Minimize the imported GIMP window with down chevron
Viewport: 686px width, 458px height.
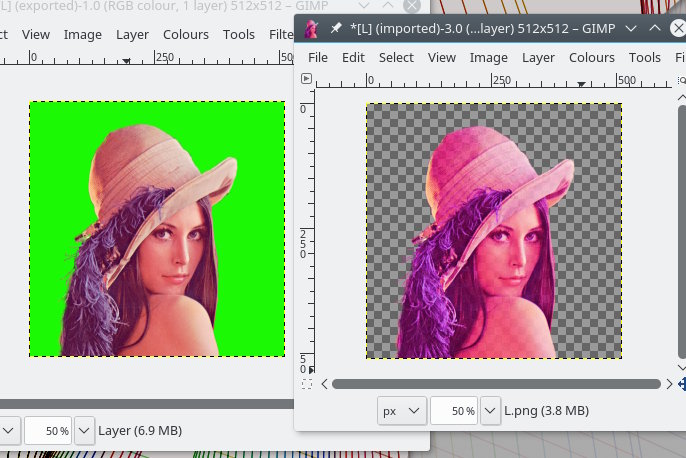630,28
